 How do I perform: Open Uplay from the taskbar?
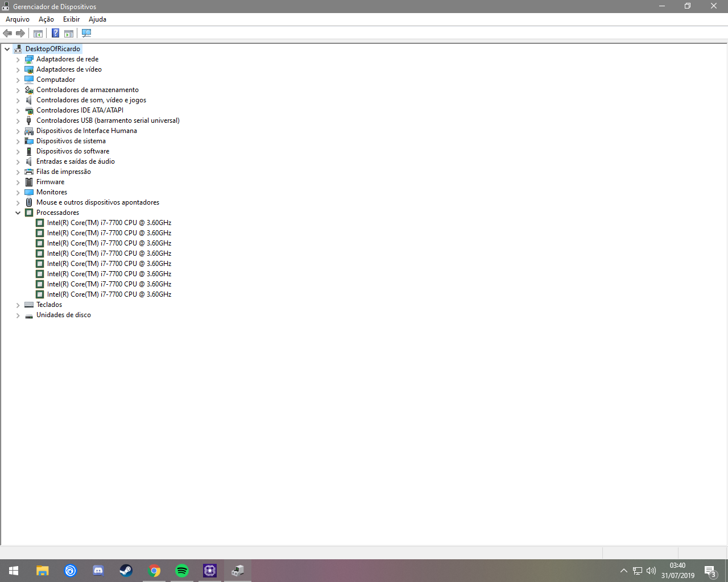click(71, 571)
